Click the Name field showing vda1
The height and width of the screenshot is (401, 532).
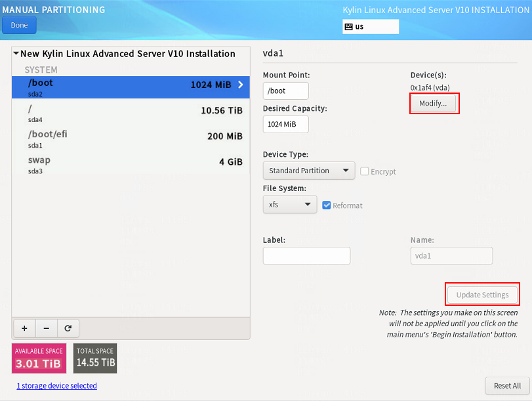point(451,256)
